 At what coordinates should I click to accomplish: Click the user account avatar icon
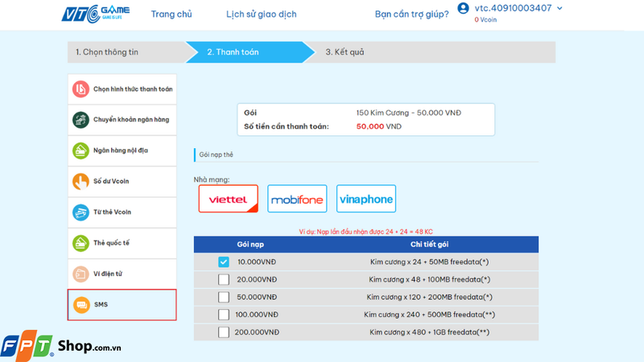click(464, 8)
